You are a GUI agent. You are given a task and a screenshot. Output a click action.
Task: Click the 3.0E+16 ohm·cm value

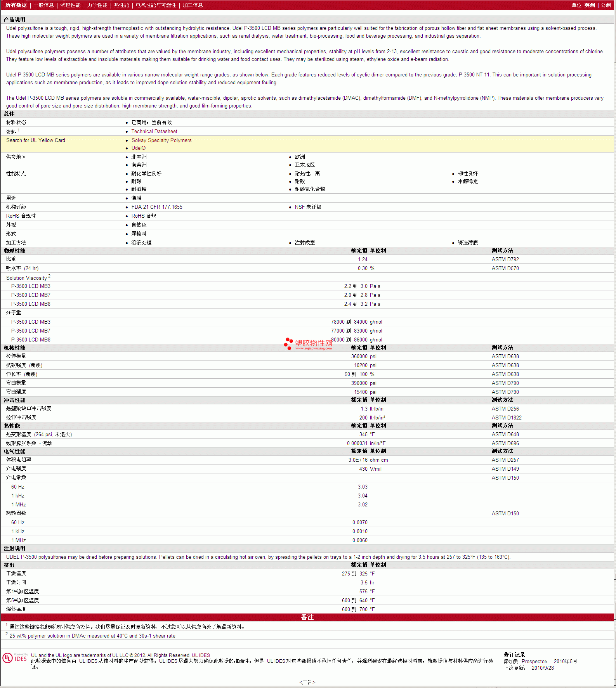coord(368,460)
